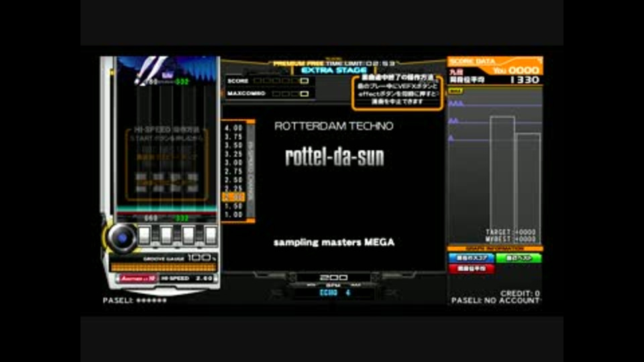
Task: Click the groove gauge 100% value
Action: click(x=201, y=257)
